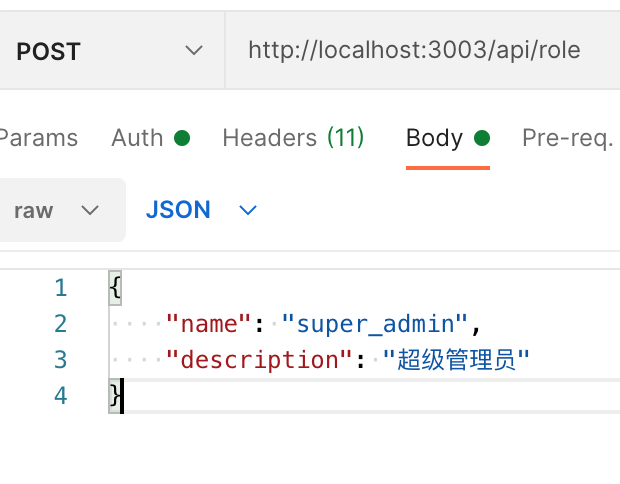Click the green dot next to Auth
The width and height of the screenshot is (620, 484).
[x=182, y=138]
